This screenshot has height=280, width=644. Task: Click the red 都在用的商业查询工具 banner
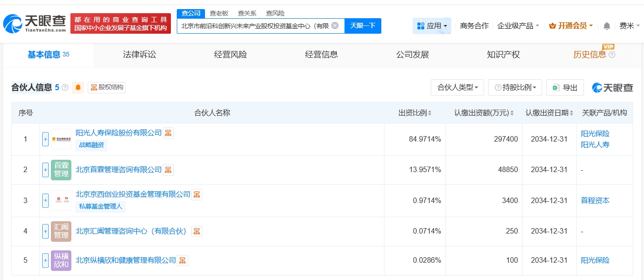point(120,23)
